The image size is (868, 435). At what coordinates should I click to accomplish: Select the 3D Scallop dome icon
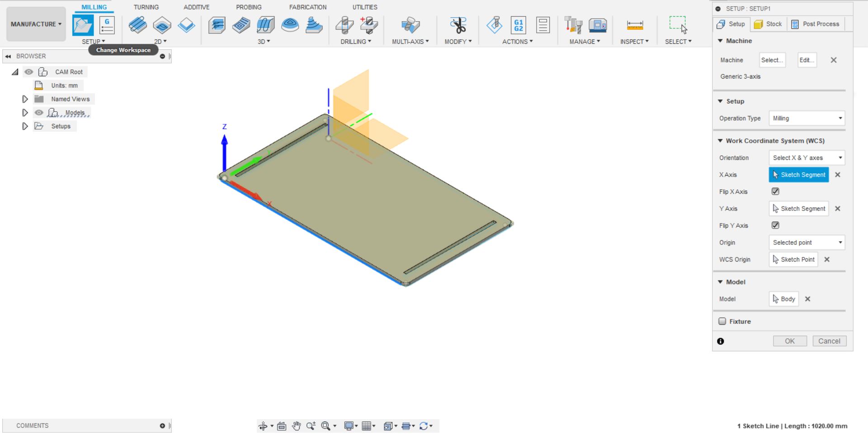click(290, 25)
